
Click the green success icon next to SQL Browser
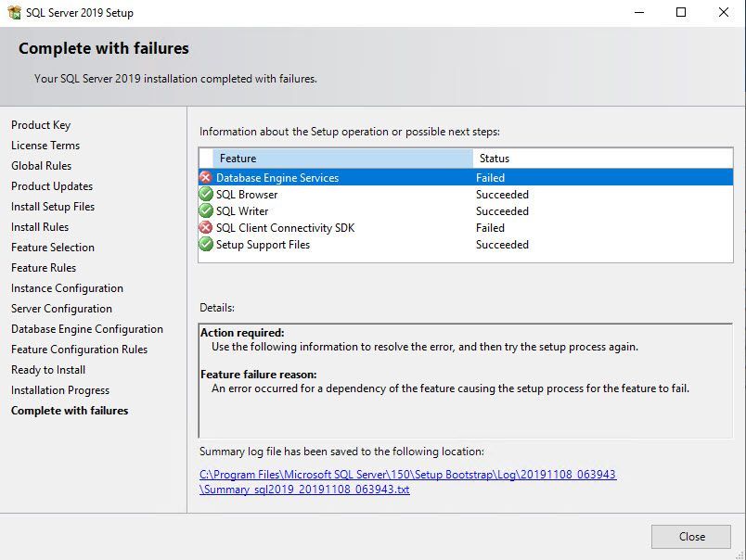206,195
